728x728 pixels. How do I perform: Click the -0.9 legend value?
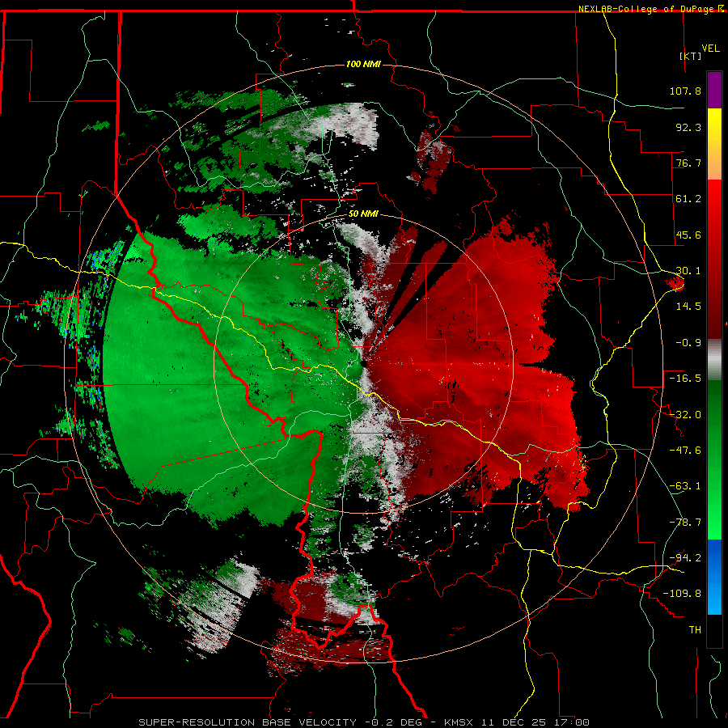point(688,343)
